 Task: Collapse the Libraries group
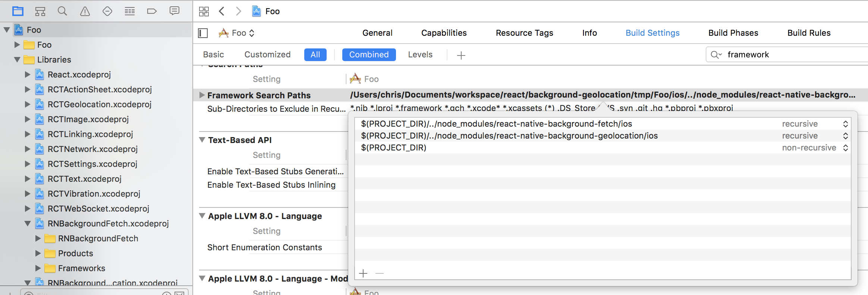[x=17, y=60]
